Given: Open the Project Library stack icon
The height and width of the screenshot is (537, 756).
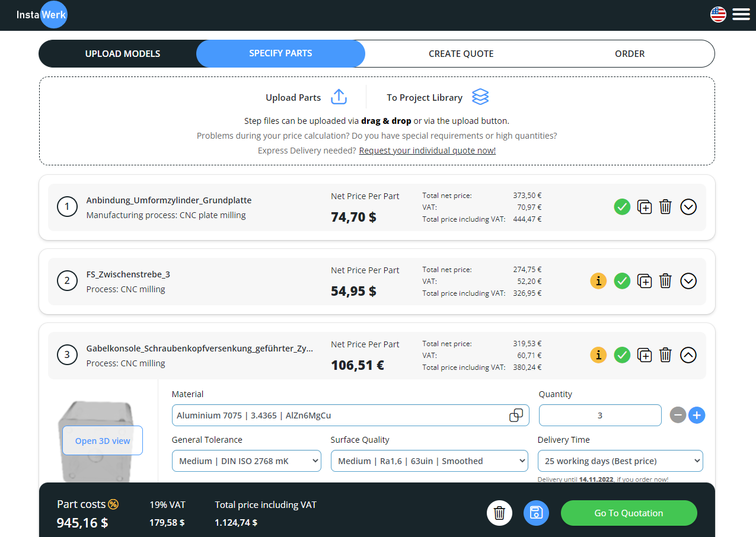Looking at the screenshot, I should (x=480, y=97).
